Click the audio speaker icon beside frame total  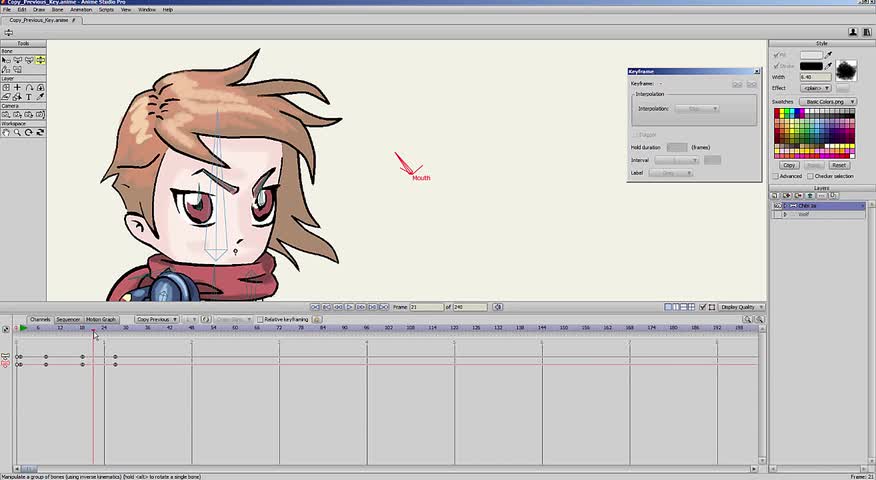(x=498, y=307)
